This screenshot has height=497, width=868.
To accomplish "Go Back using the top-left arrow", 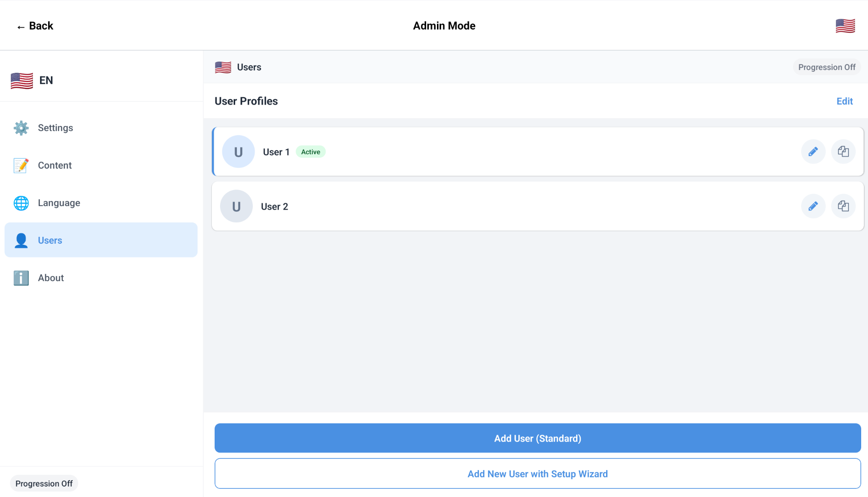I will [x=35, y=26].
